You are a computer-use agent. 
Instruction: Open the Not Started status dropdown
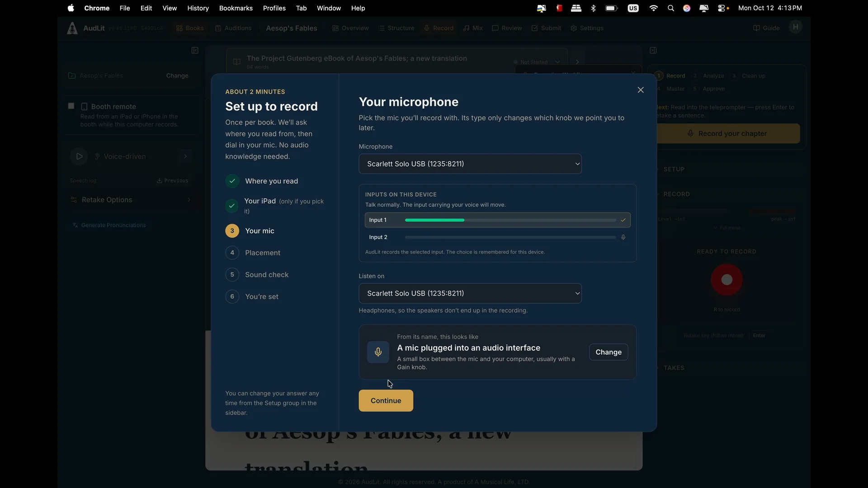(x=537, y=62)
